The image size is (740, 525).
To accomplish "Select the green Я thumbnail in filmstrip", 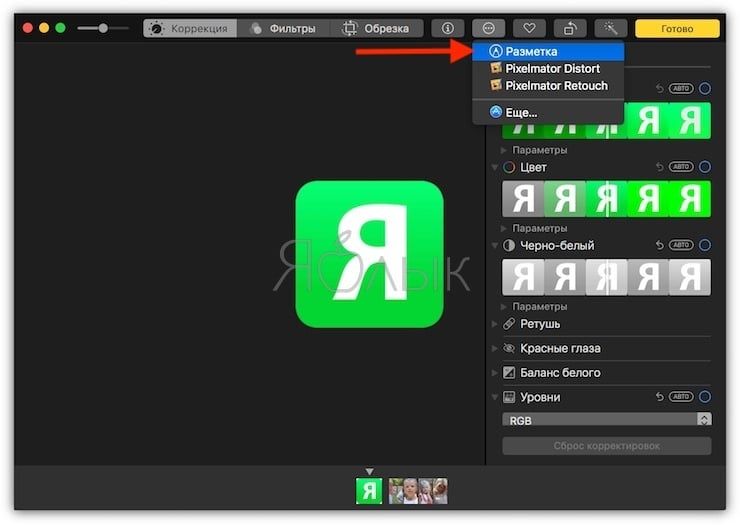I will 369,491.
